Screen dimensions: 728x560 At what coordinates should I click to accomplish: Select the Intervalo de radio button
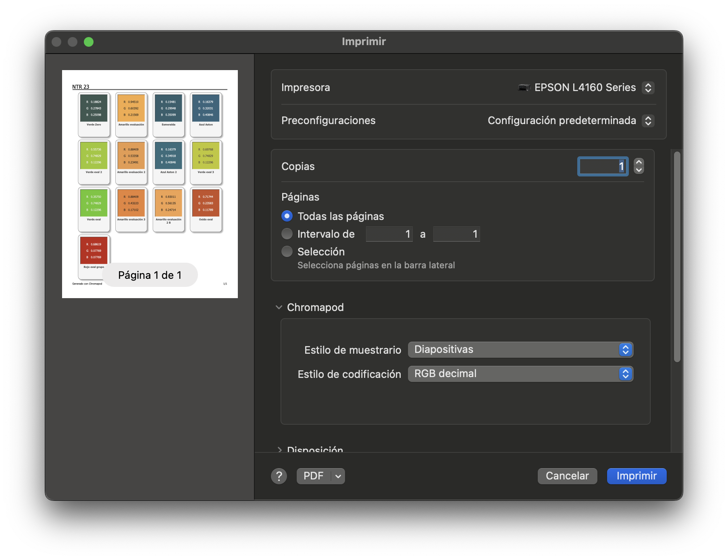[287, 234]
